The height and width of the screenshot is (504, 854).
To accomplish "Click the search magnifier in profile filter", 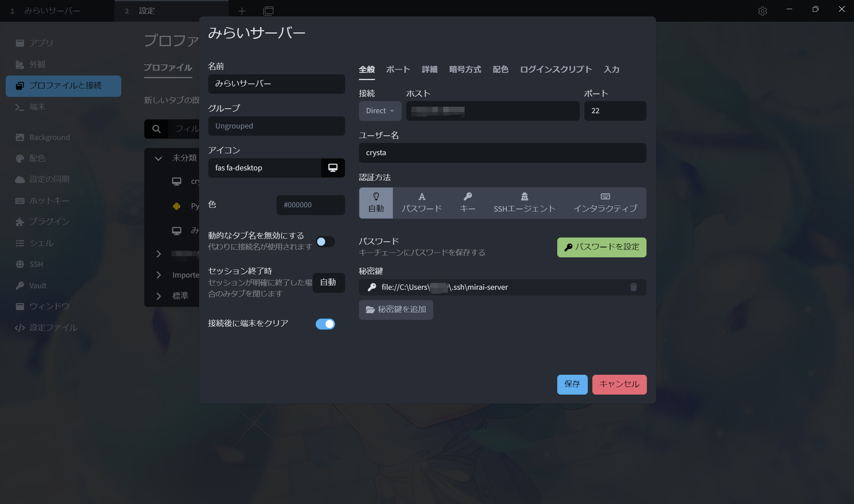I will pos(156,129).
